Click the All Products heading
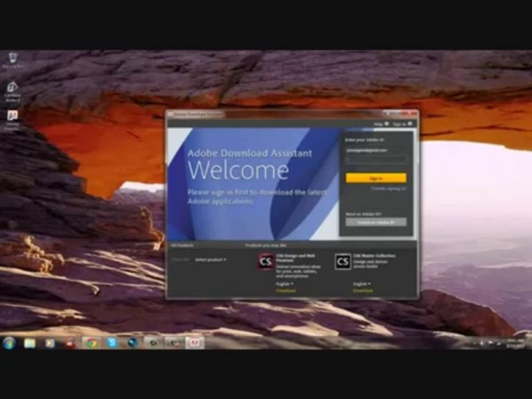This screenshot has height=399, width=532. 182,245
